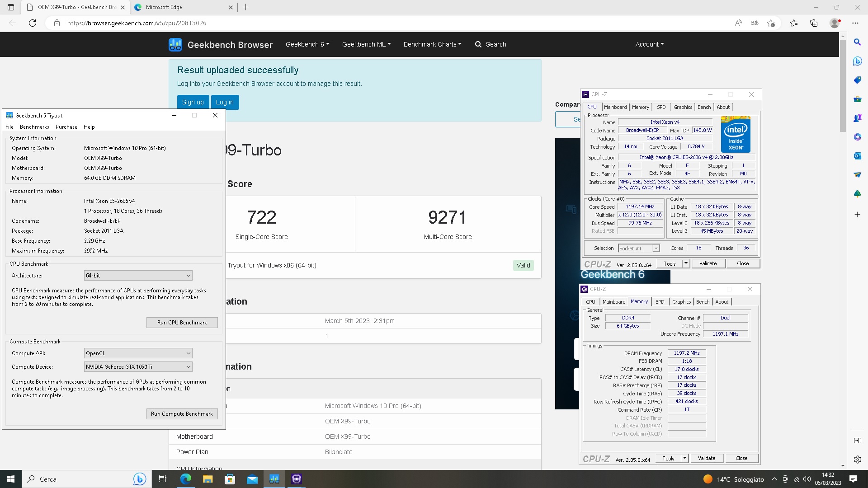Open sidebar settings gear icon
868x488 pixels.
[857, 460]
